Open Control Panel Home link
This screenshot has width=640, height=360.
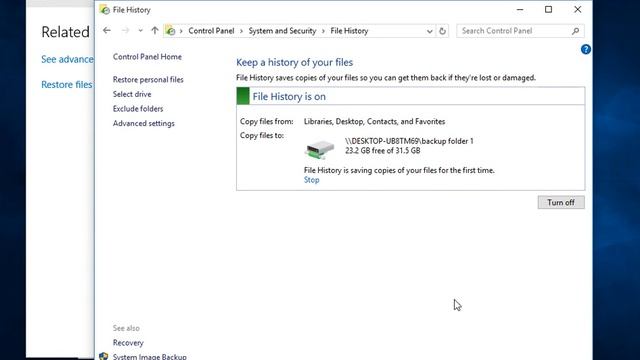(x=147, y=57)
